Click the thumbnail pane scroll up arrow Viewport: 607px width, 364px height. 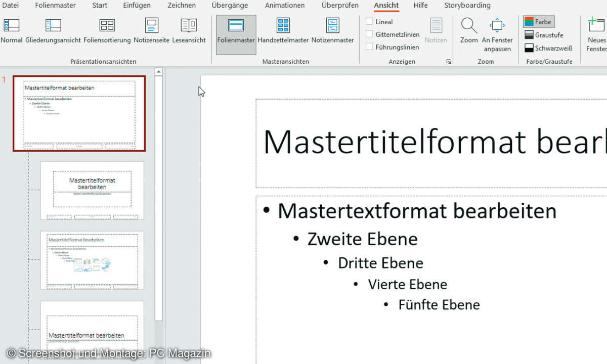pos(159,72)
